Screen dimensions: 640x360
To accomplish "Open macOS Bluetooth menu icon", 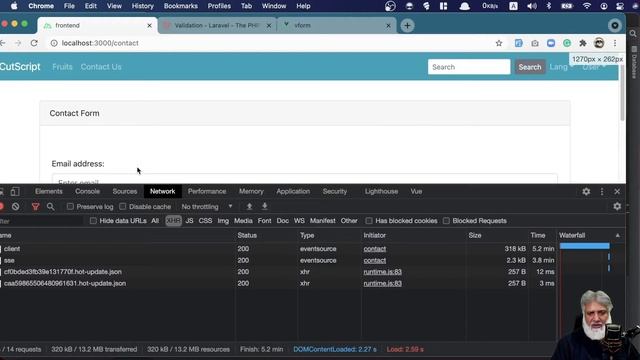I will (x=549, y=6).
